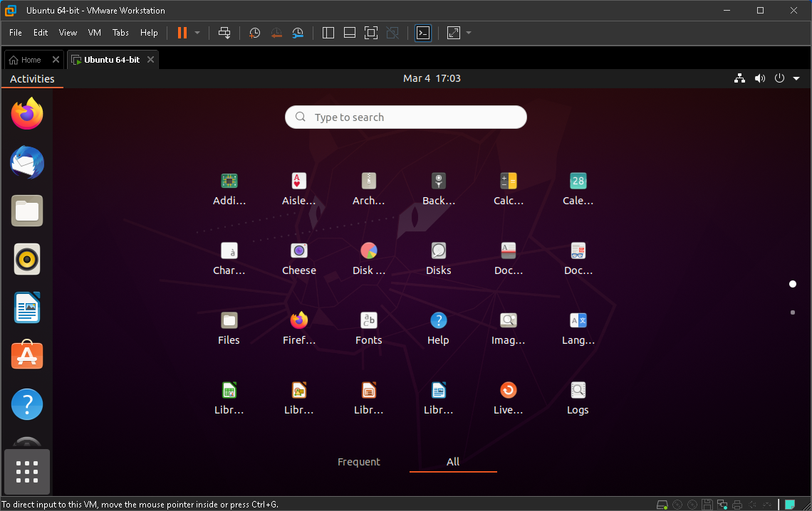Viewport: 812px width, 511px height.
Task: Launch Thunderbird from the dock
Action: 26,162
